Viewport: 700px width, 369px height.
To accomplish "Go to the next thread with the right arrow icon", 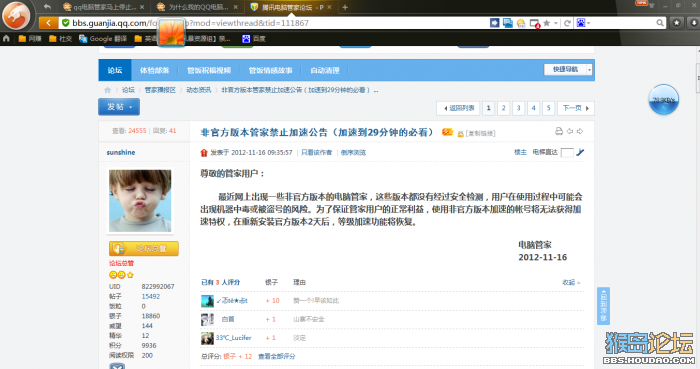I will click(580, 131).
